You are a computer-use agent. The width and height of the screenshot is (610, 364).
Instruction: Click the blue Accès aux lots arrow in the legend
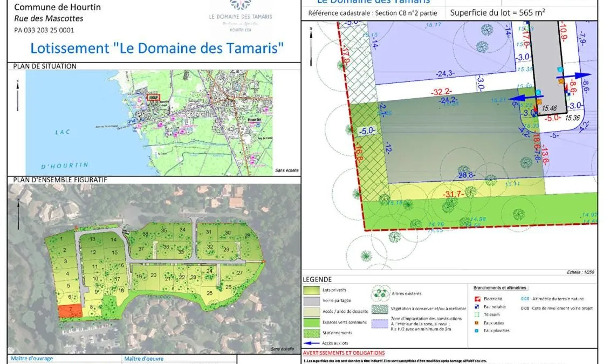pyautogui.click(x=311, y=343)
